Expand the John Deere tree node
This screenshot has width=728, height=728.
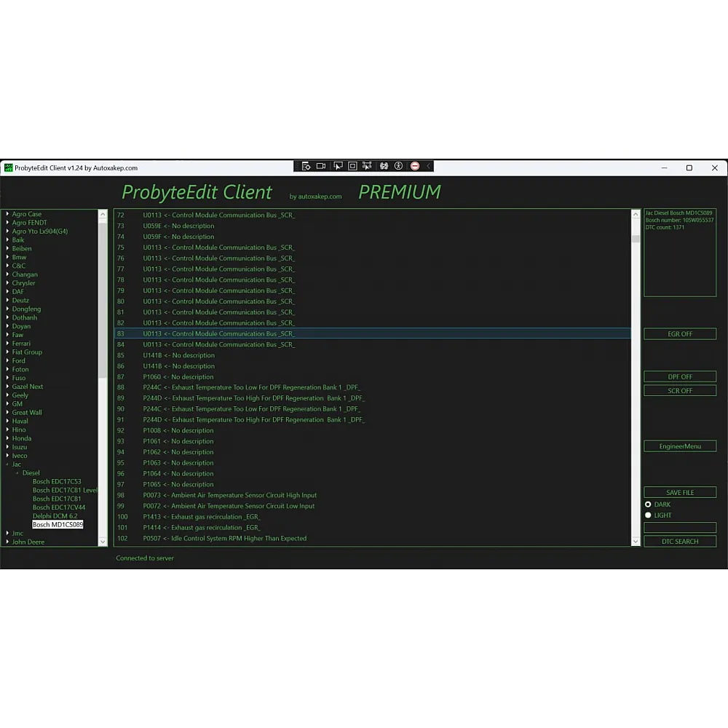click(7, 542)
